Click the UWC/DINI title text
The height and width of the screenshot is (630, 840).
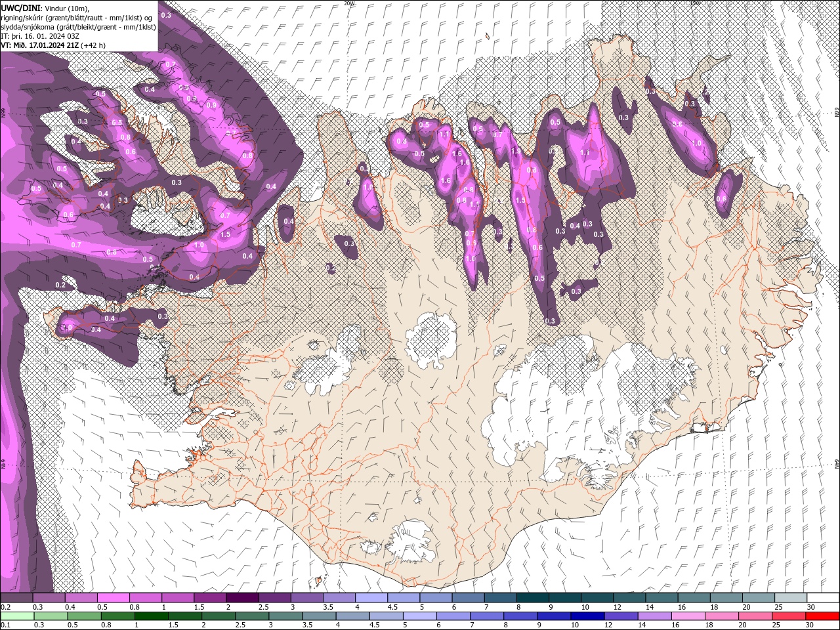point(20,7)
